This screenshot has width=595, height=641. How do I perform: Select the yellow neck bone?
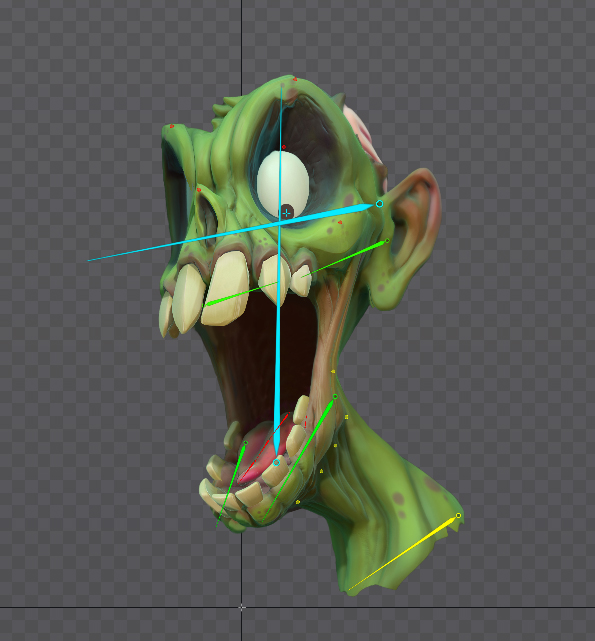point(403,553)
